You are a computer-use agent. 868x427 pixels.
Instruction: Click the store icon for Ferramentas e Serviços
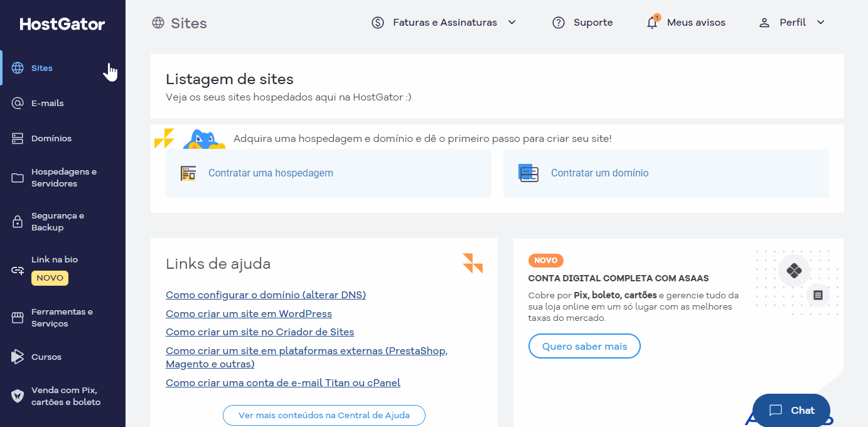pyautogui.click(x=18, y=318)
